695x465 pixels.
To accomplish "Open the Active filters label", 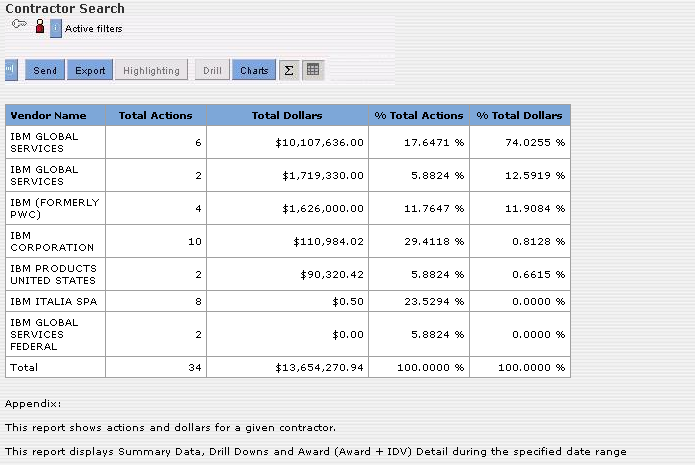I will click(x=94, y=29).
